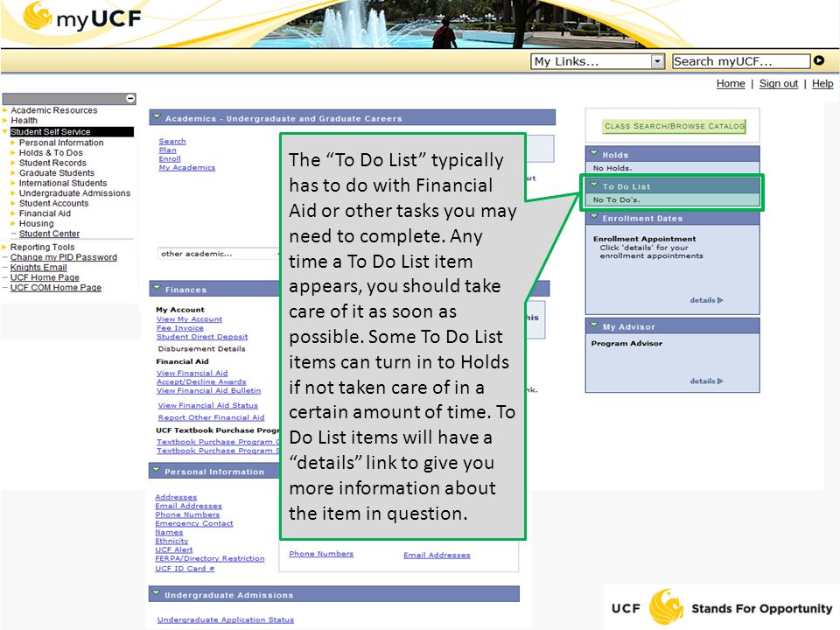Click the Class Search/Browse Catalog button
Viewport: 840px width, 630px height.
pyautogui.click(x=675, y=126)
